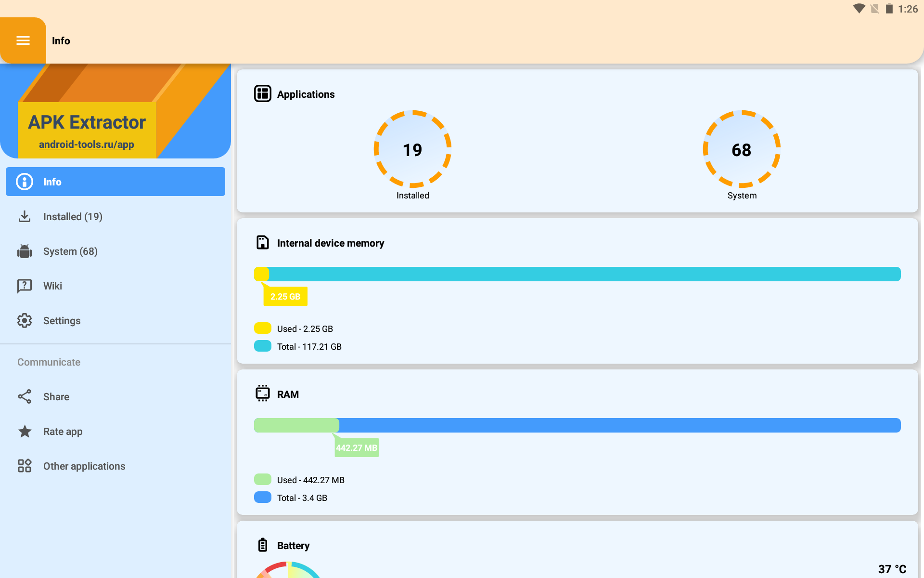Click the Installed download icon
This screenshot has height=578, width=924.
tap(25, 216)
